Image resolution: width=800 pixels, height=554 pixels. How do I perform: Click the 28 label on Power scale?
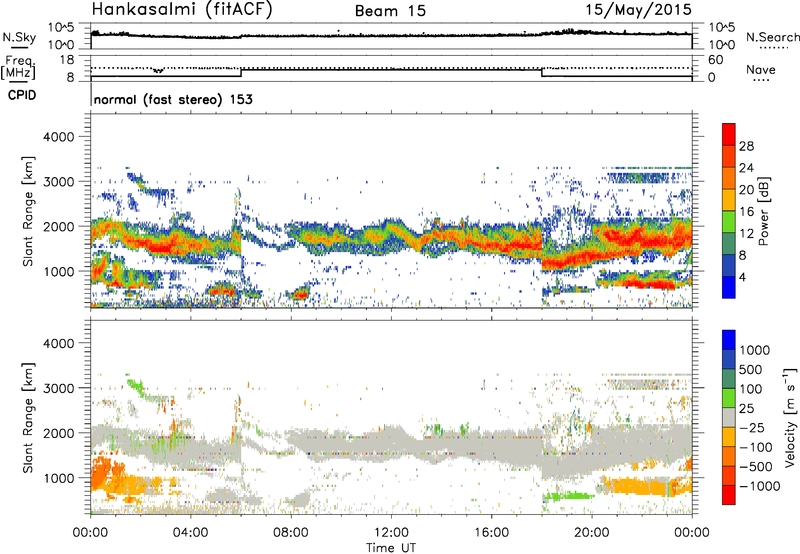pyautogui.click(x=746, y=146)
